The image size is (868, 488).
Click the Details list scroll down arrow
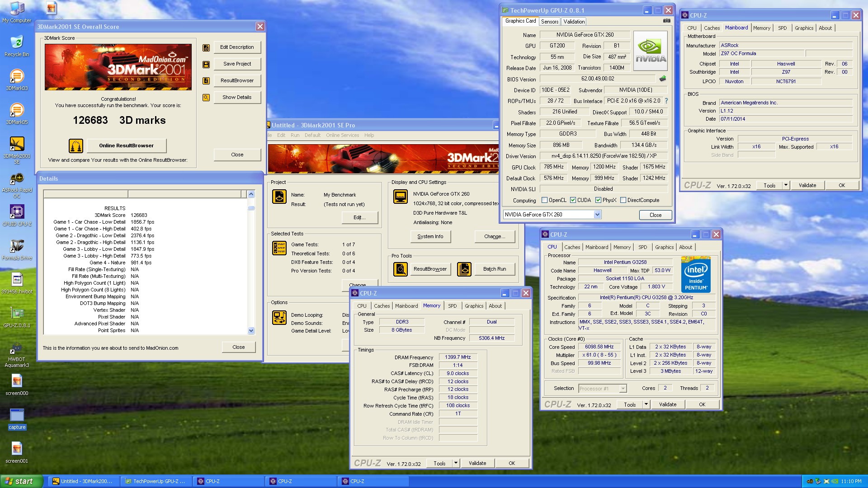251,331
